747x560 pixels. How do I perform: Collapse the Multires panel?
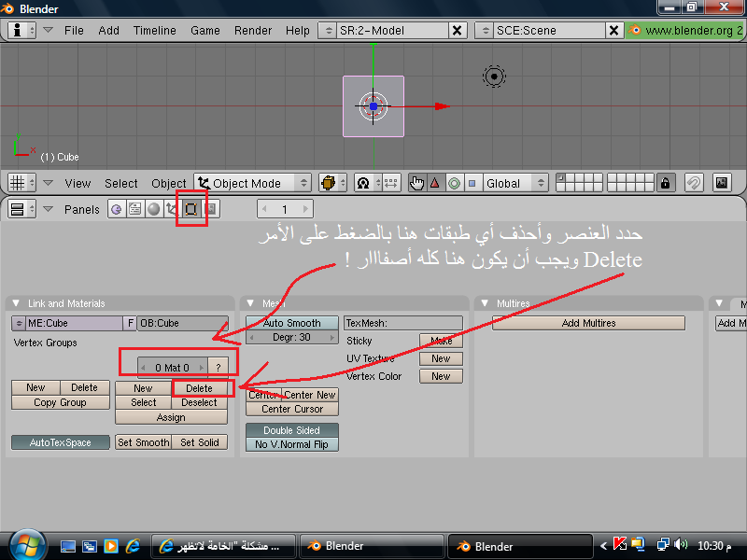[485, 303]
